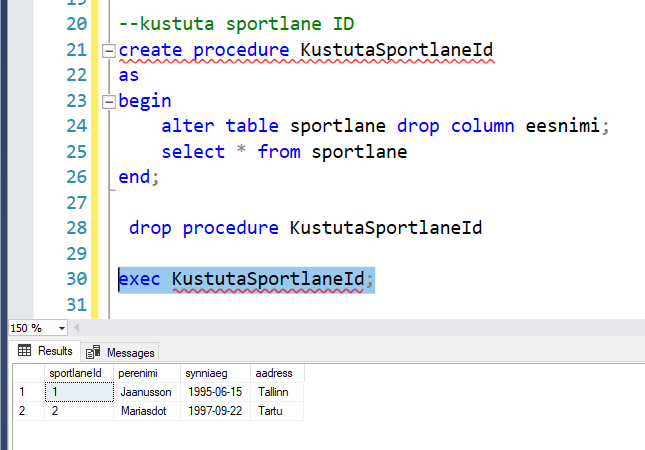The image size is (645, 450).
Task: Click the Mariasdot cell in results
Action: click(x=145, y=411)
